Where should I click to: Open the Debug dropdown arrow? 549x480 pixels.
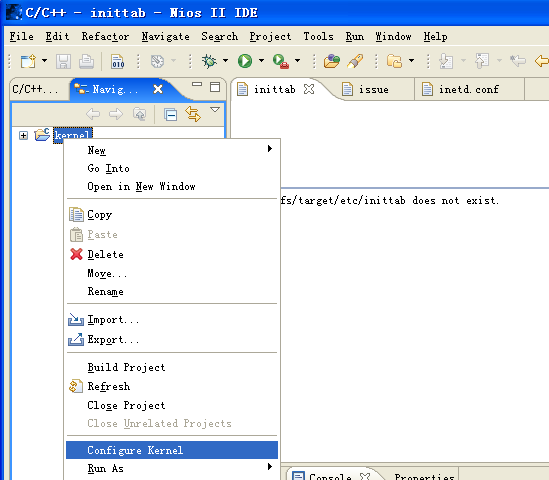pyautogui.click(x=225, y=61)
